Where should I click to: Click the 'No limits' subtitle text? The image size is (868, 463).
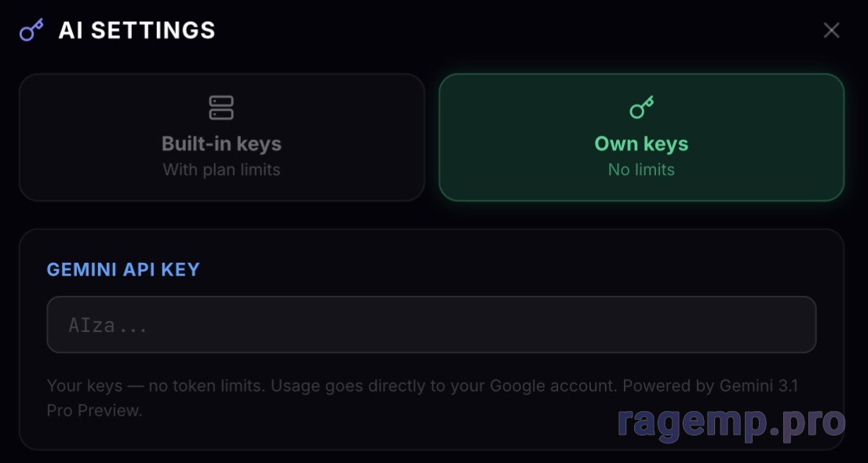coord(641,170)
